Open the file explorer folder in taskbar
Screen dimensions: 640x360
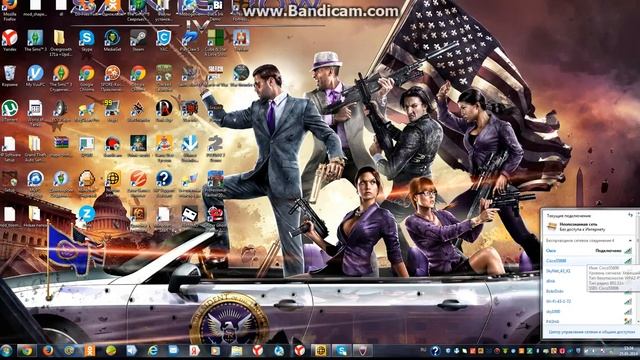pyautogui.click(x=236, y=351)
